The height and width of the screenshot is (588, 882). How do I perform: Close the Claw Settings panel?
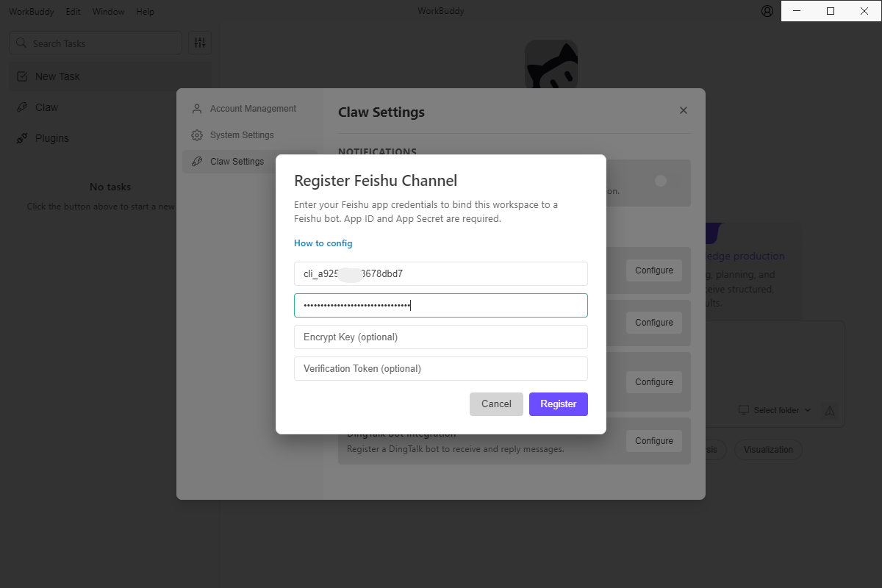point(684,110)
